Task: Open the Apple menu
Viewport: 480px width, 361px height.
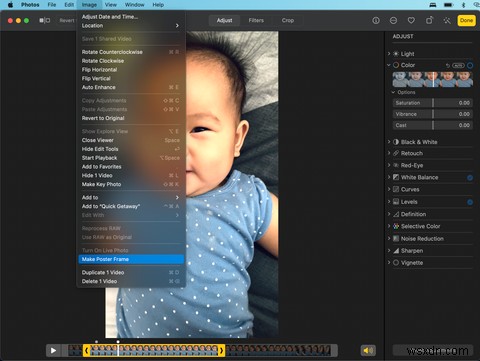Action: [10, 5]
